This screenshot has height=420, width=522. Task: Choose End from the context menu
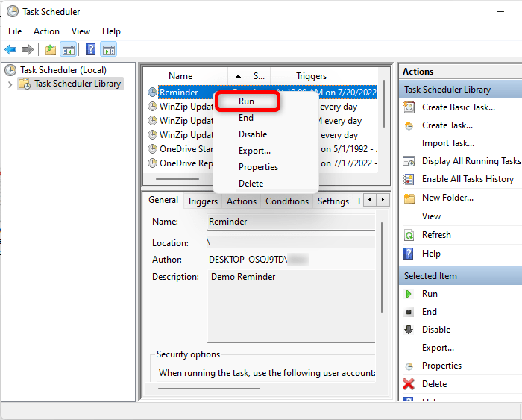pos(246,118)
